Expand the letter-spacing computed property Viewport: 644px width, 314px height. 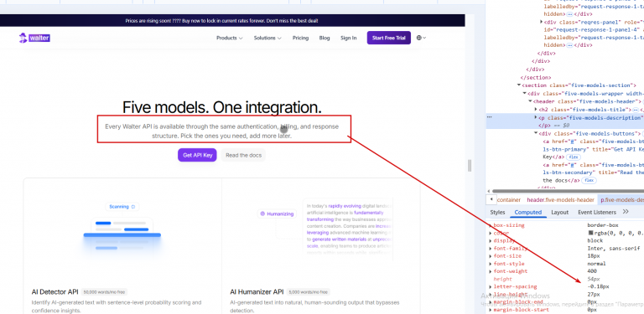(491, 286)
